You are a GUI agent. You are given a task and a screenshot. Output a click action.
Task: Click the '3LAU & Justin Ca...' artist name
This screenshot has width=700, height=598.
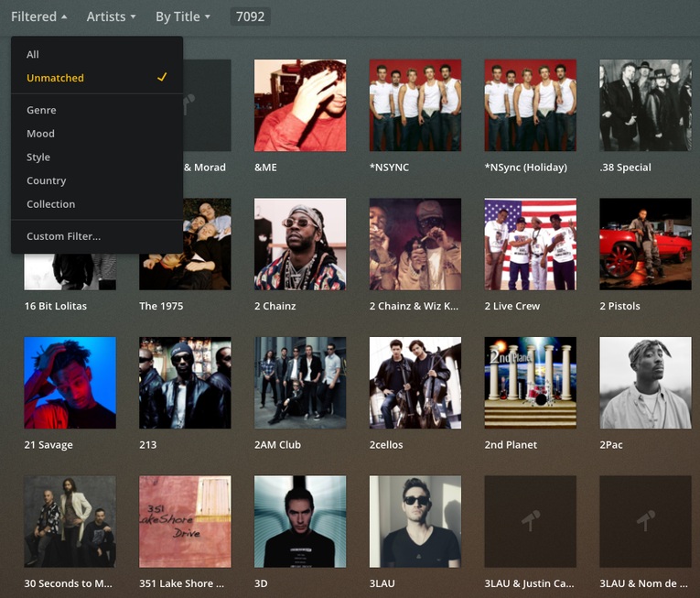tap(530, 583)
